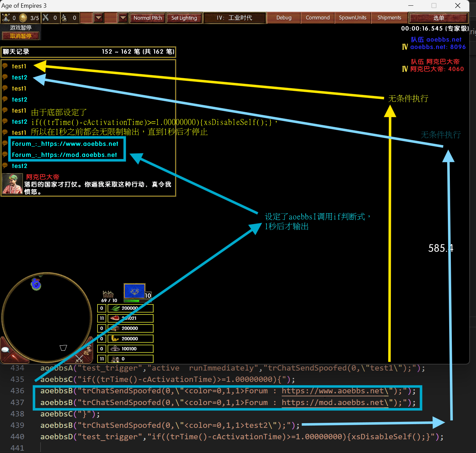
Task: Click the Set Lighting button
Action: click(x=184, y=18)
